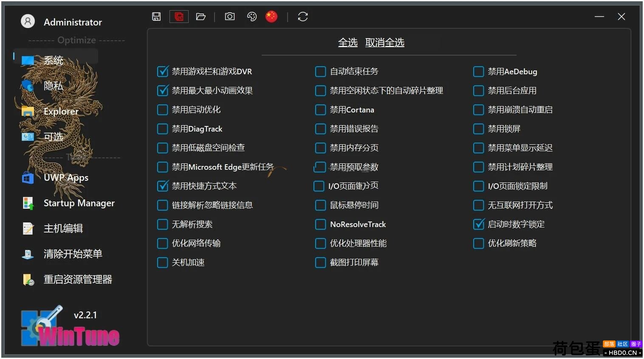Check 禁用菜单显示延迟
644x359 pixels.
479,148
